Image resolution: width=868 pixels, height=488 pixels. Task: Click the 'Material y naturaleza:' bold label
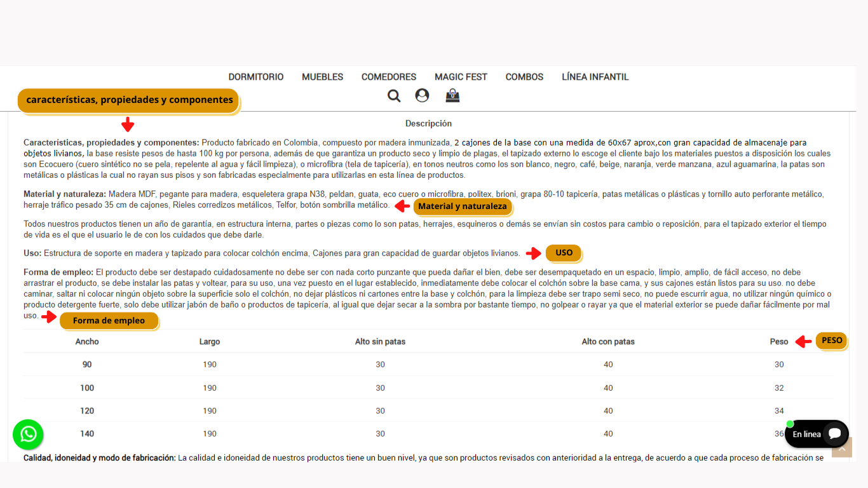(65, 194)
